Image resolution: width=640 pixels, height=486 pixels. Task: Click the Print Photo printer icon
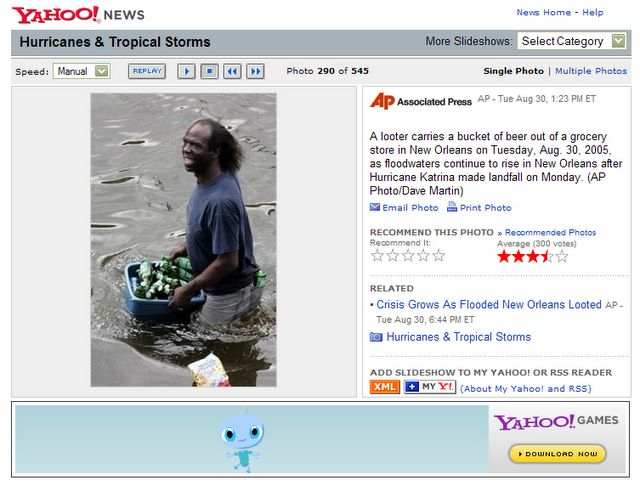point(452,207)
